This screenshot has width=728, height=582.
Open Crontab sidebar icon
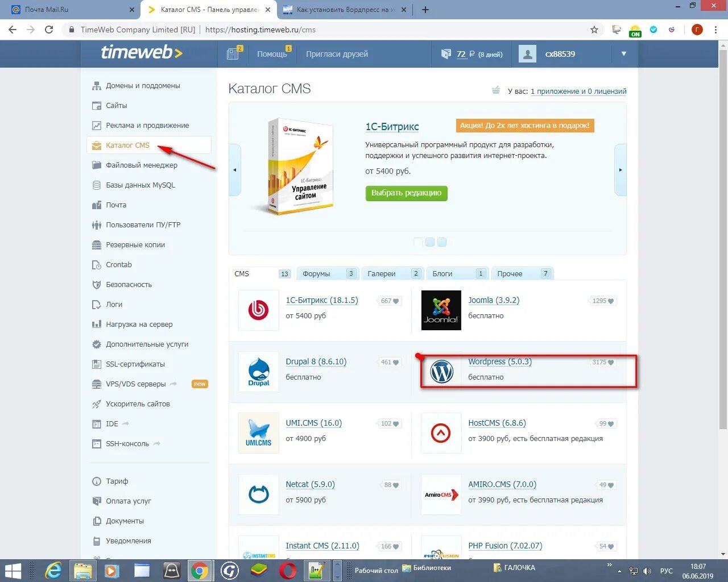click(97, 265)
